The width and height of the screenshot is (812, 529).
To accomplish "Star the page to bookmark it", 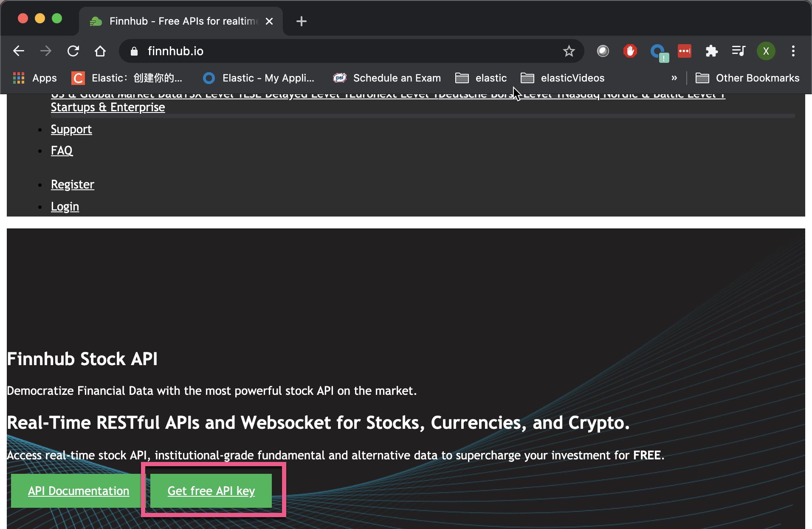I will (568, 51).
